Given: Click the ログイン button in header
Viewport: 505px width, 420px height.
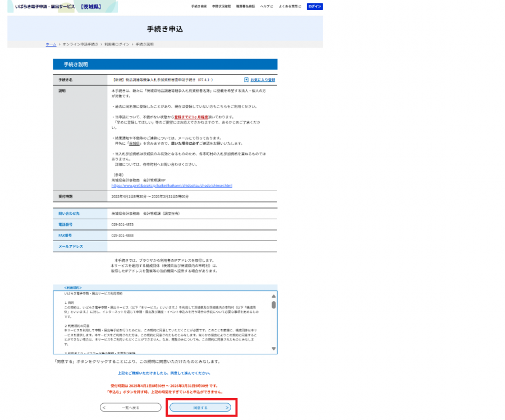Looking at the screenshot, I should (315, 6).
